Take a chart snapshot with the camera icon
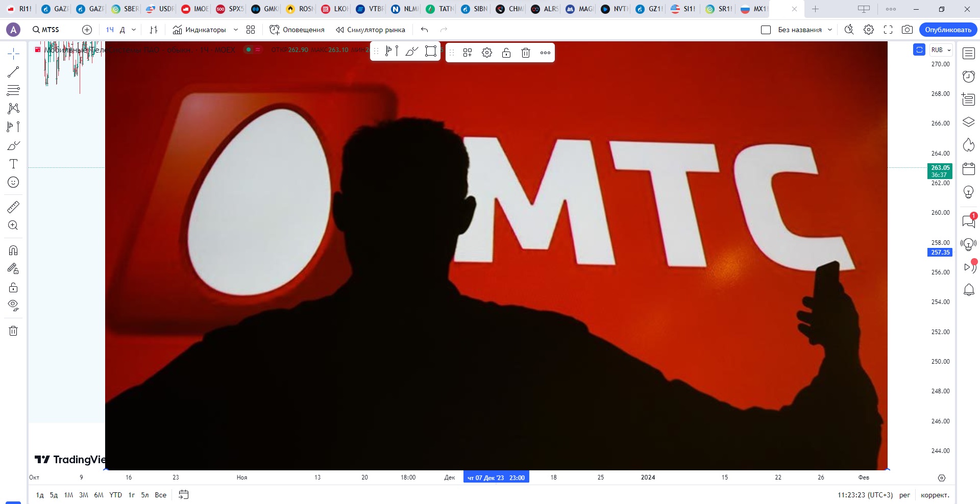 point(907,30)
